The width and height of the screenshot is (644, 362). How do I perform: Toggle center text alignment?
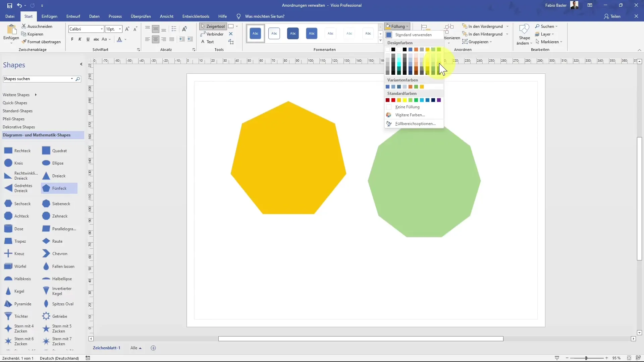pos(156,40)
